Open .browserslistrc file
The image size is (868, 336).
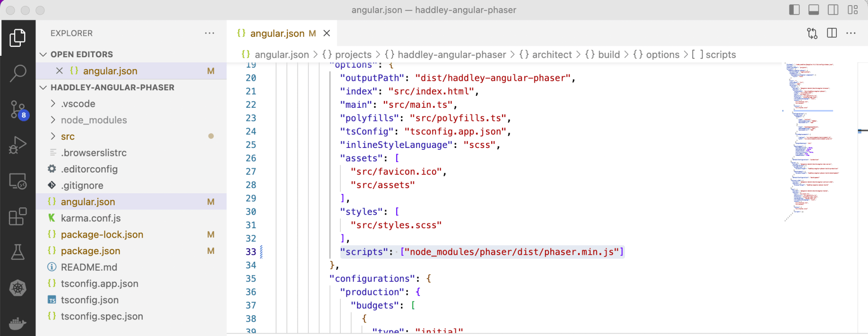pyautogui.click(x=131, y=153)
